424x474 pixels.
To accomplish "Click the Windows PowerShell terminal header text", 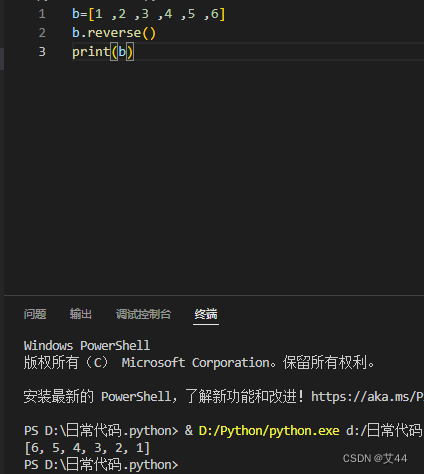I will pos(87,346).
